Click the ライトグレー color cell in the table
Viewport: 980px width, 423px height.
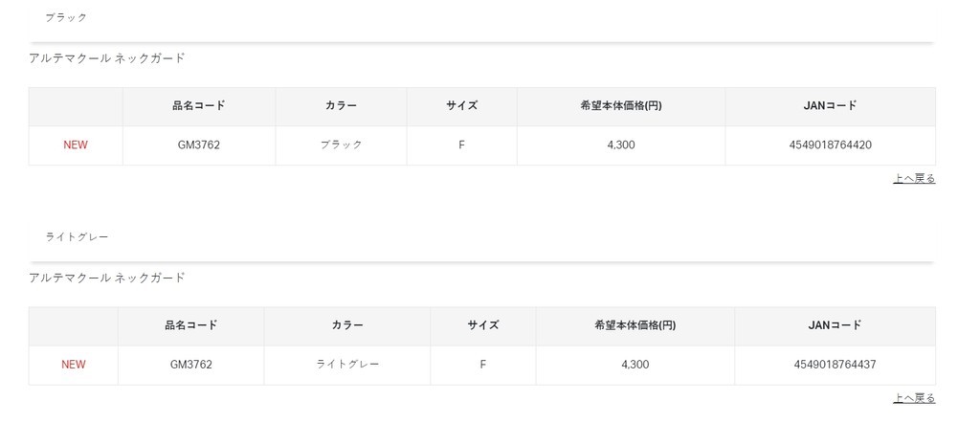coord(347,365)
